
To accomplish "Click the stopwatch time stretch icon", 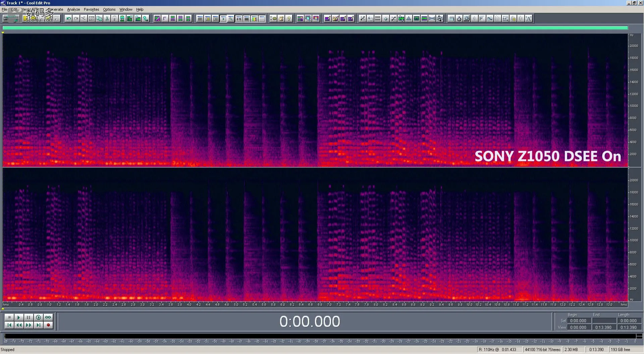I will pos(459,18).
